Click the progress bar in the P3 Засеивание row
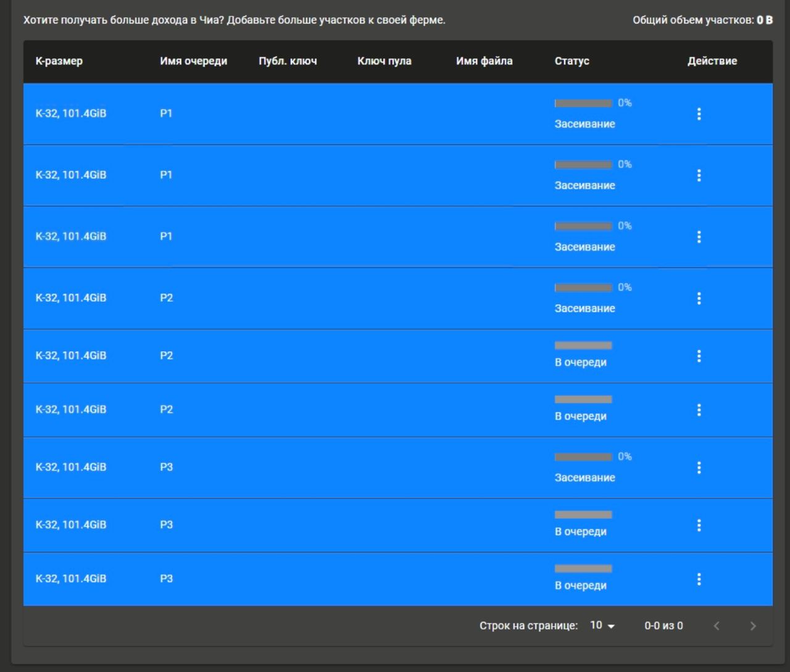Viewport: 790px width, 672px height. tap(583, 457)
